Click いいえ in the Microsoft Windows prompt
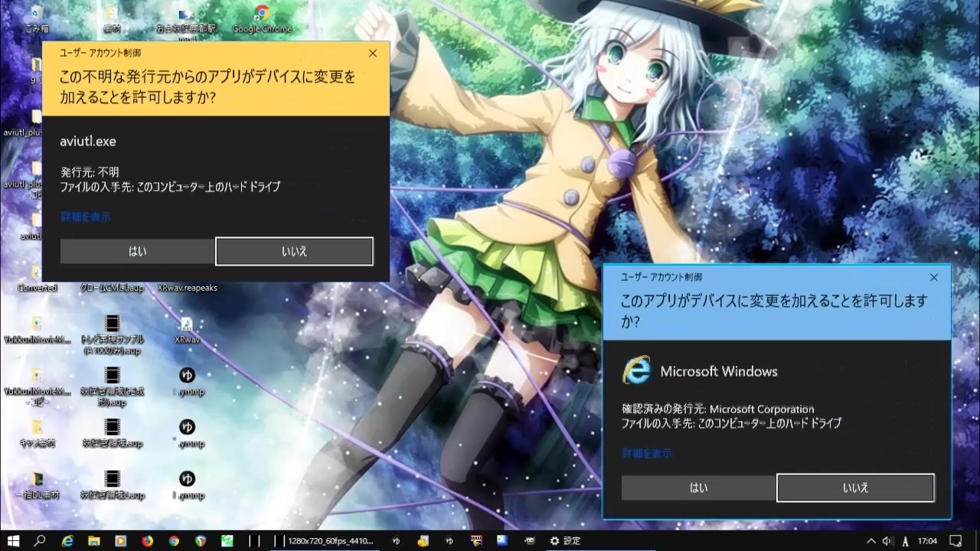Screen dimensions: 980x551 coord(855,487)
